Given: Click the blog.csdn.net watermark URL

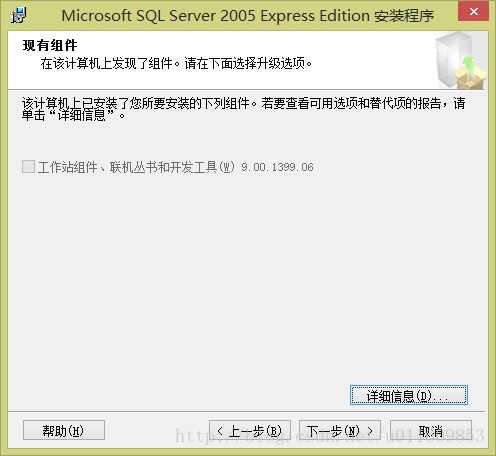Looking at the screenshot, I should click(330, 435).
